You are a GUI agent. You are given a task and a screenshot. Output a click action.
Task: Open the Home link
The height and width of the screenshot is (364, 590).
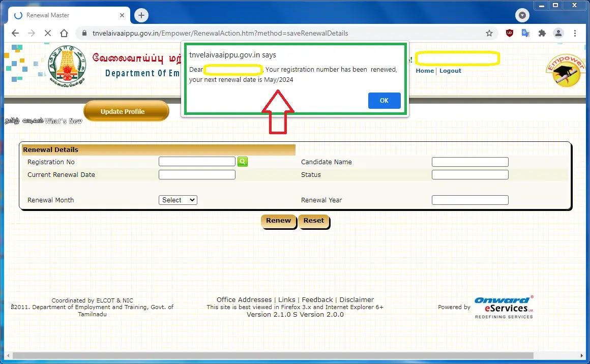click(x=425, y=71)
